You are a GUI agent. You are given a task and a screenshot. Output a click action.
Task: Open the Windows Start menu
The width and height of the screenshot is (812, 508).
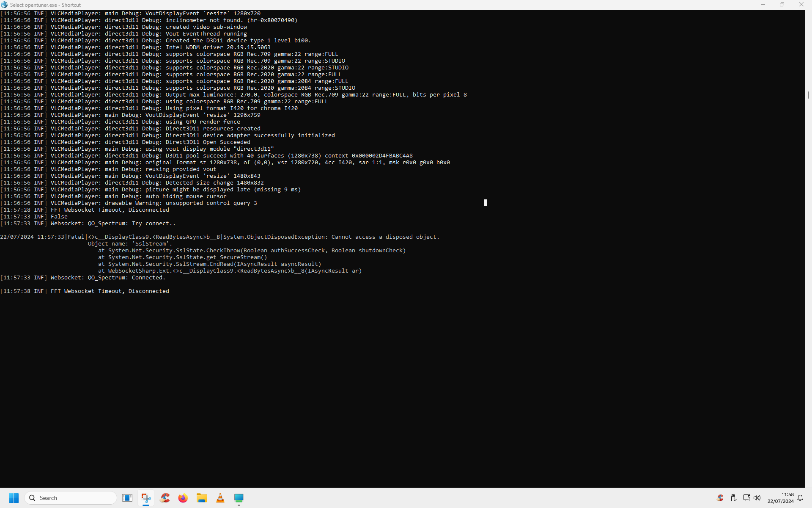[14, 498]
